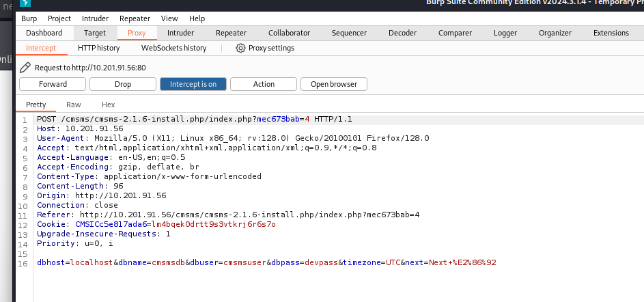644x302 pixels.
Task: Switch to the Target tab
Action: (95, 33)
